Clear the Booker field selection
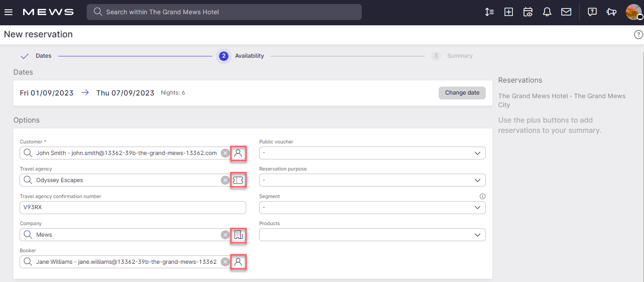Screen dimensions: 644x282 tap(225, 262)
